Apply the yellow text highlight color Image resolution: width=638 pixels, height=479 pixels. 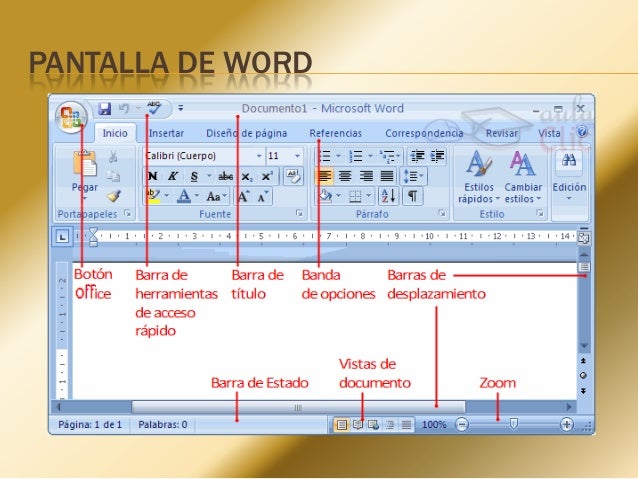pyautogui.click(x=153, y=196)
